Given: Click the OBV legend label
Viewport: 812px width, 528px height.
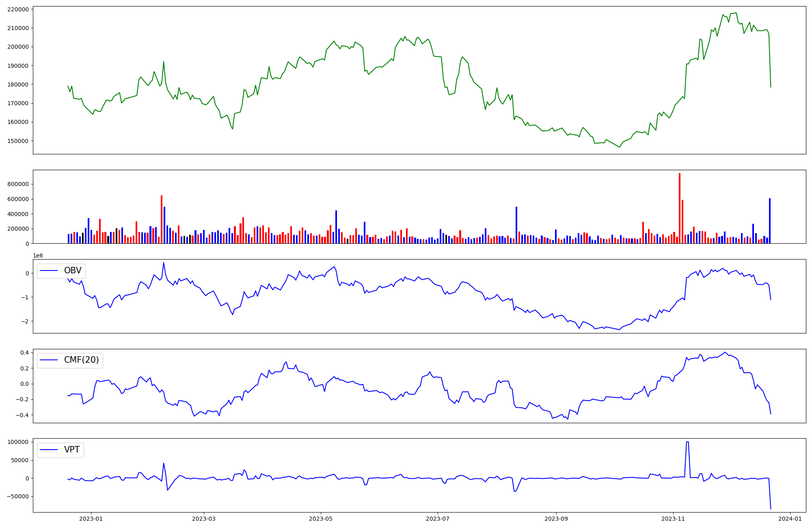Looking at the screenshot, I should coord(73,270).
